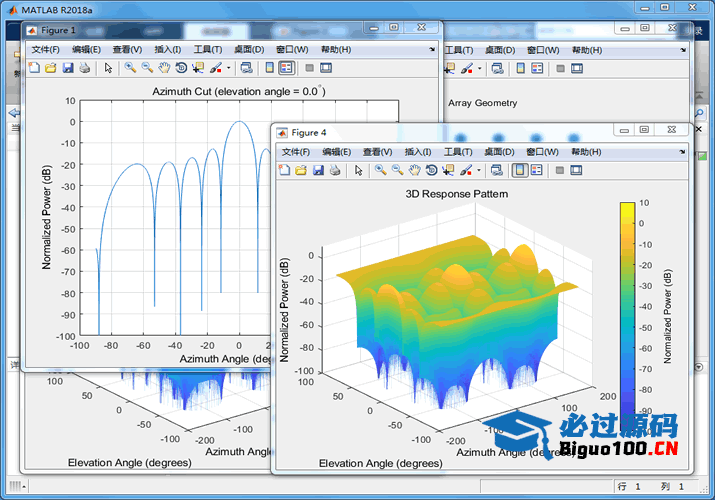
Task: Click Hide Plot Tools icon in Figure 4
Action: (560, 170)
